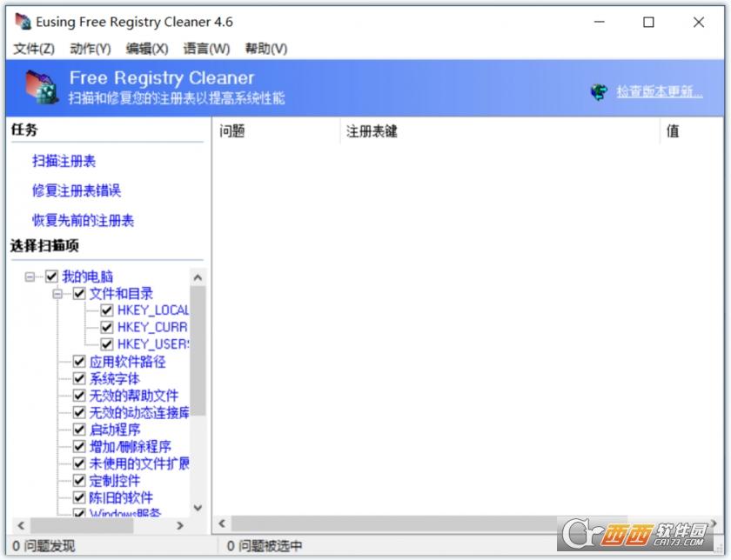Open the 文件(Z) menu
The image size is (731, 560).
[28, 49]
